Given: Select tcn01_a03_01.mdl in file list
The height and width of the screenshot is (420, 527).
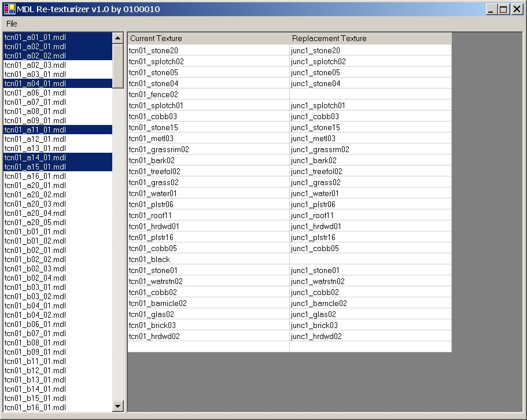Looking at the screenshot, I should 35,74.
